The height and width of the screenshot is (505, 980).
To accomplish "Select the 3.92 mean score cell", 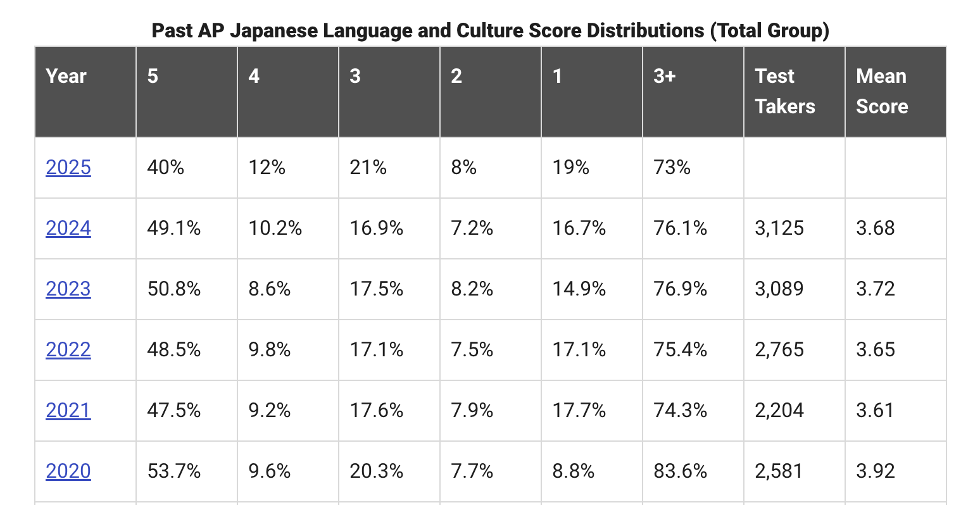I will coord(896,471).
